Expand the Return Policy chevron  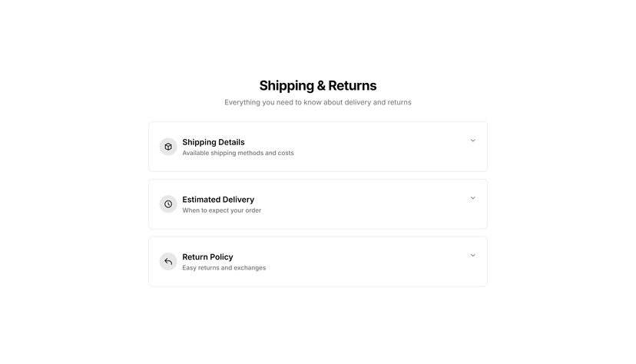tap(472, 256)
